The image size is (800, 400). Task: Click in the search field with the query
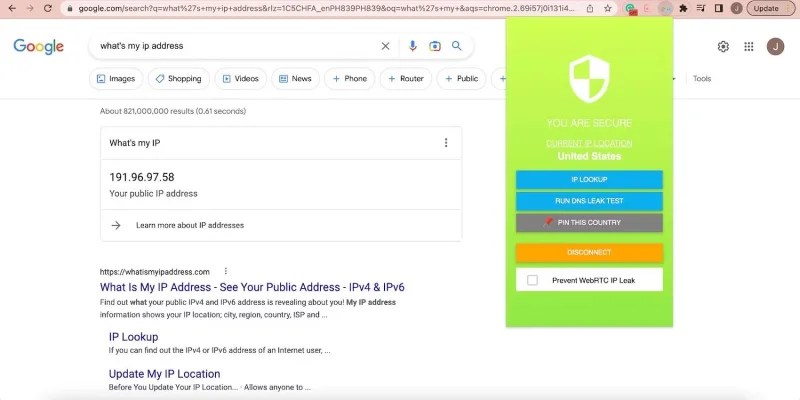click(235, 46)
